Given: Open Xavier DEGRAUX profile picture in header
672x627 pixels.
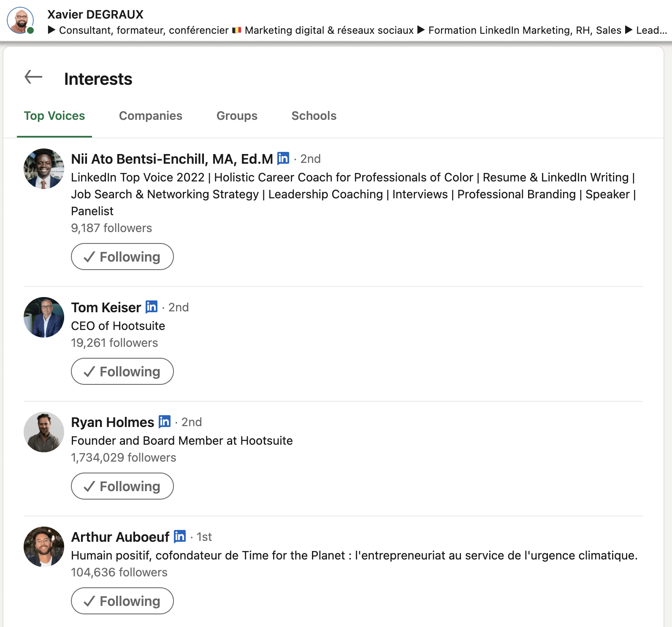Looking at the screenshot, I should pyautogui.click(x=20, y=20).
